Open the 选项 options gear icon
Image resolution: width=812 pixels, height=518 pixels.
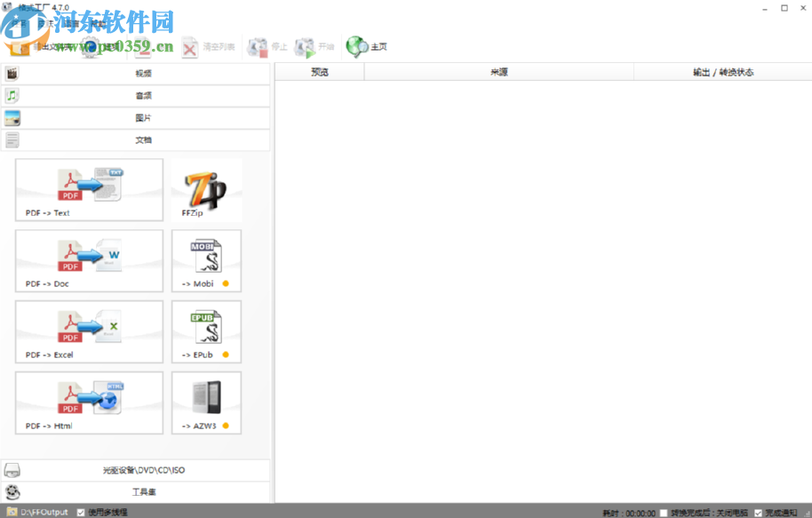click(x=100, y=46)
